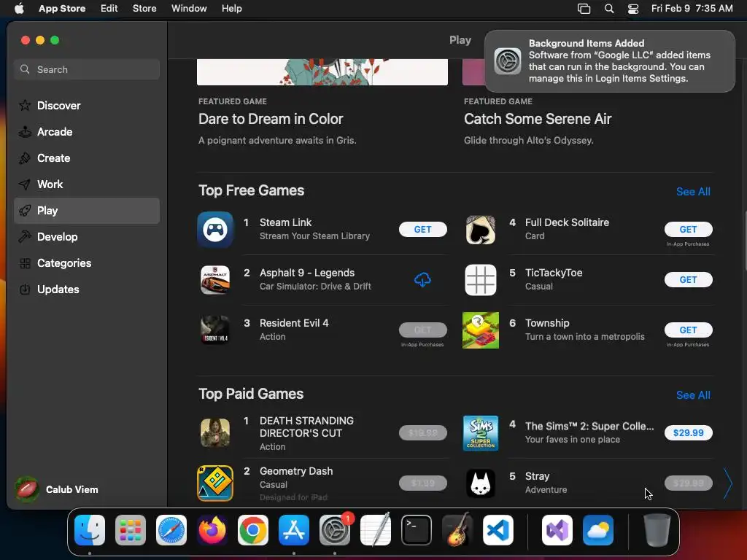
Task: Click the Full Deck Solitaire app icon
Action: [x=480, y=230]
